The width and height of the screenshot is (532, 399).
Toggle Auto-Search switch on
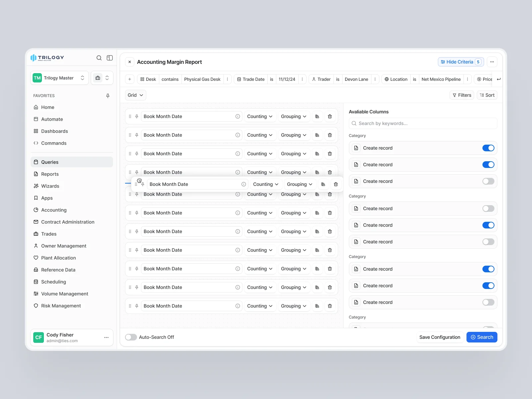131,337
